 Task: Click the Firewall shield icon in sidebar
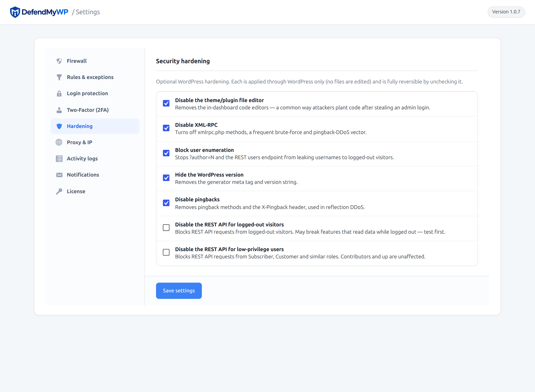[x=59, y=61]
